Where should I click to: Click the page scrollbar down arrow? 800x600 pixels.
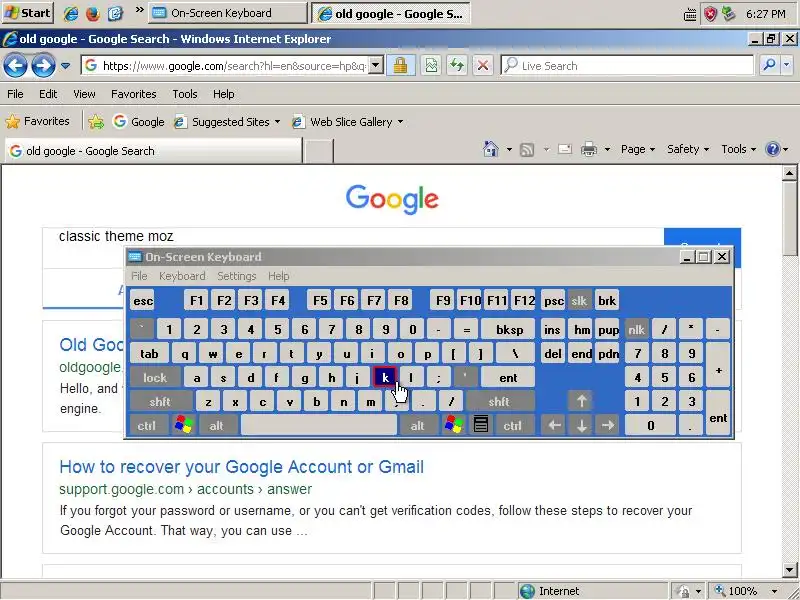pos(789,570)
